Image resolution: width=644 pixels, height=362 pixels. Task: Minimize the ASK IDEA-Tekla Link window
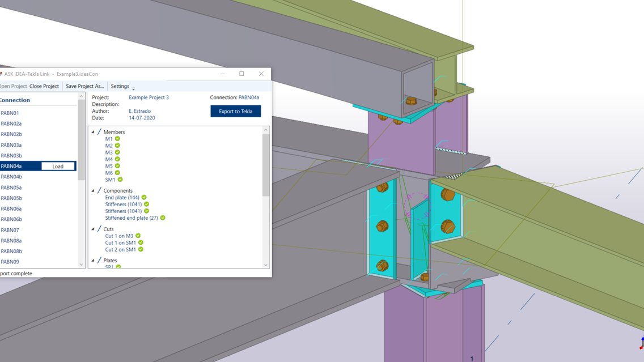point(223,74)
